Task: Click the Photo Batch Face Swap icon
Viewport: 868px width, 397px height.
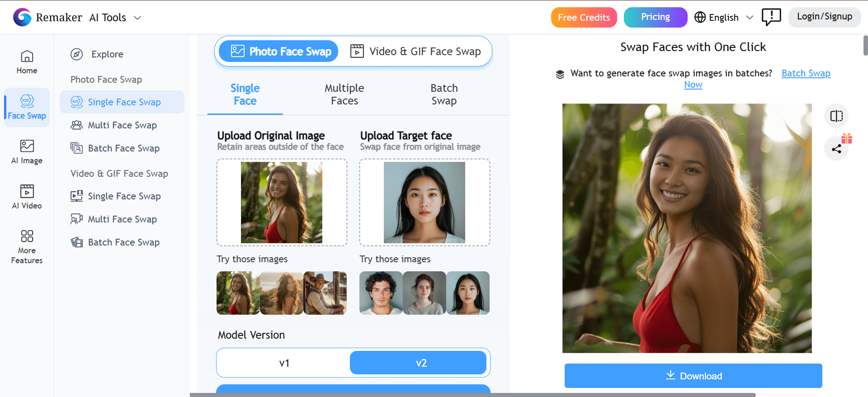Action: tap(77, 148)
